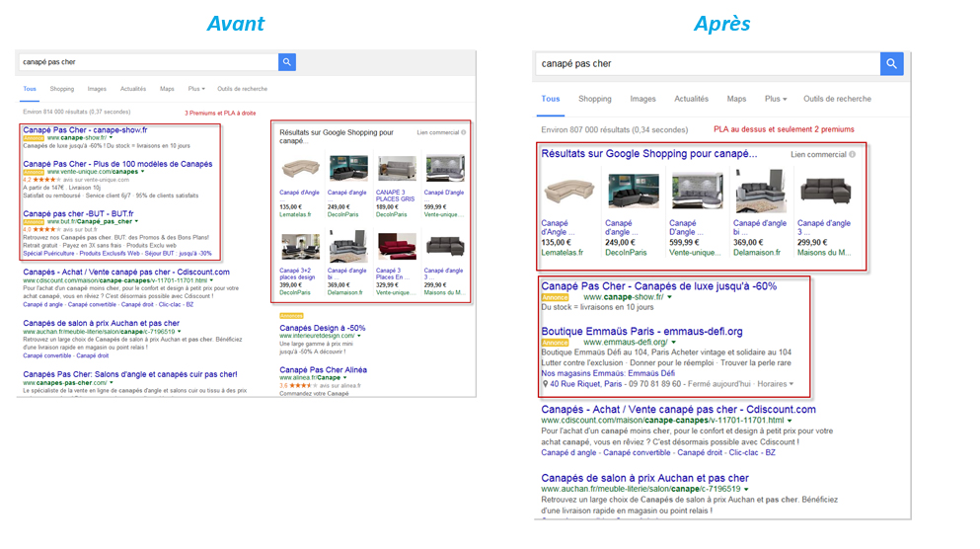
Task: Open Canapés Design à -50% ad
Action: coord(323,328)
